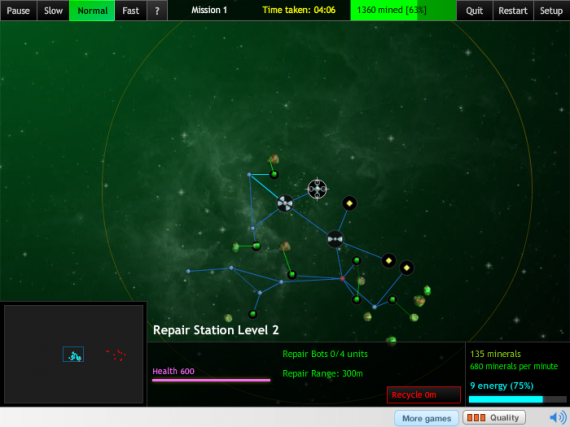Click the topmost yellow diamond energy unit
The width and height of the screenshot is (570, 427).
349,204
